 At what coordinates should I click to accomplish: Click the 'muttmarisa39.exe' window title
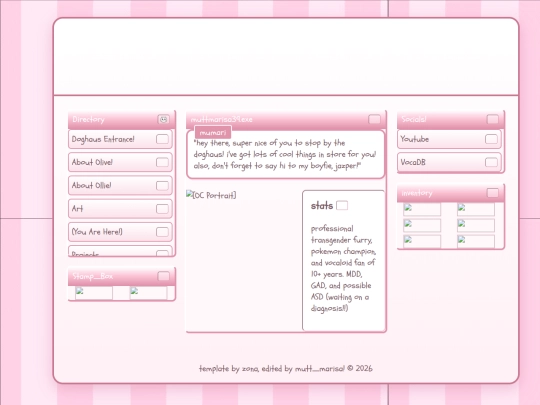click(x=221, y=120)
